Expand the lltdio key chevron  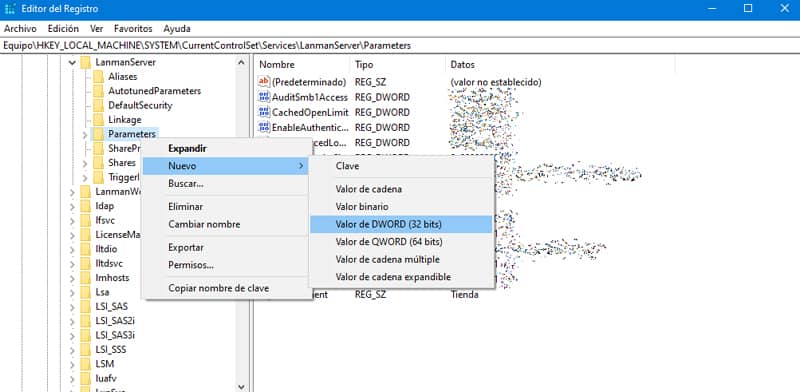72,250
